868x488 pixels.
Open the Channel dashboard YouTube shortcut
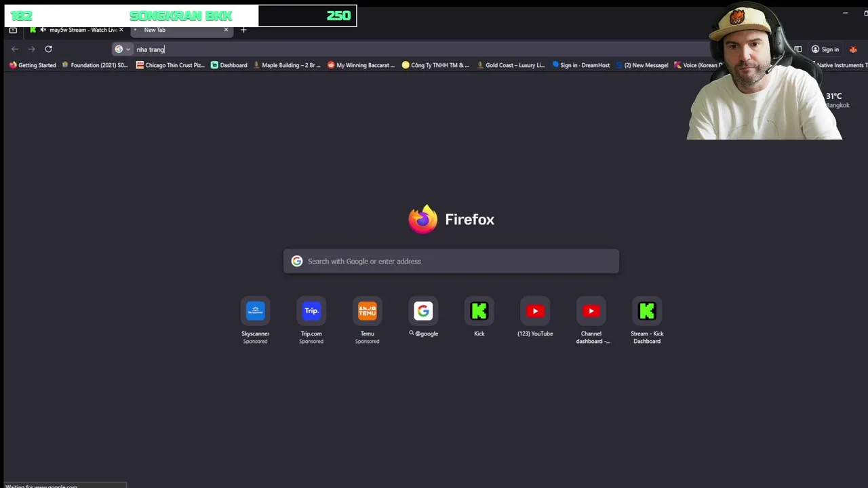pyautogui.click(x=591, y=311)
